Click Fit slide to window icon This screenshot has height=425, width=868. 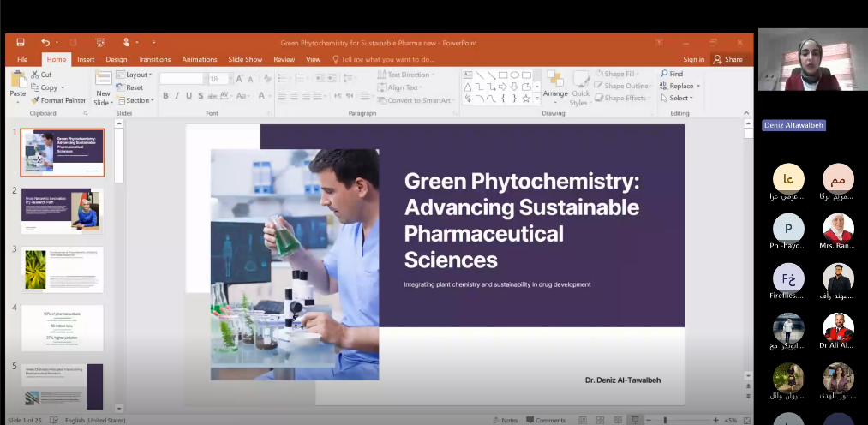[746, 420]
